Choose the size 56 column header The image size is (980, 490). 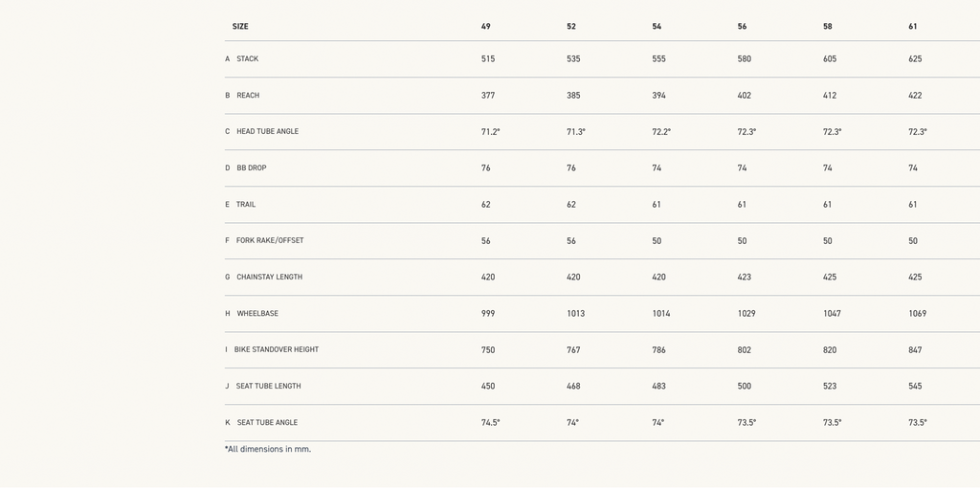(742, 27)
